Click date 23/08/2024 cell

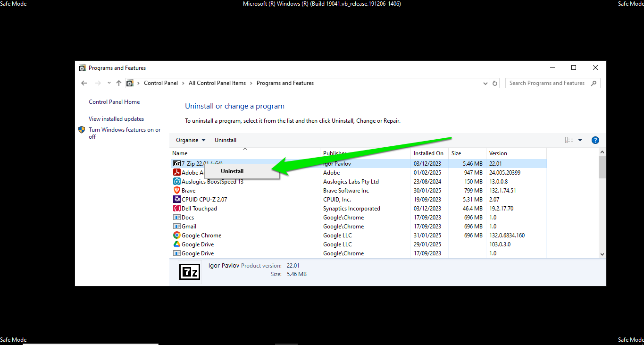427,182
